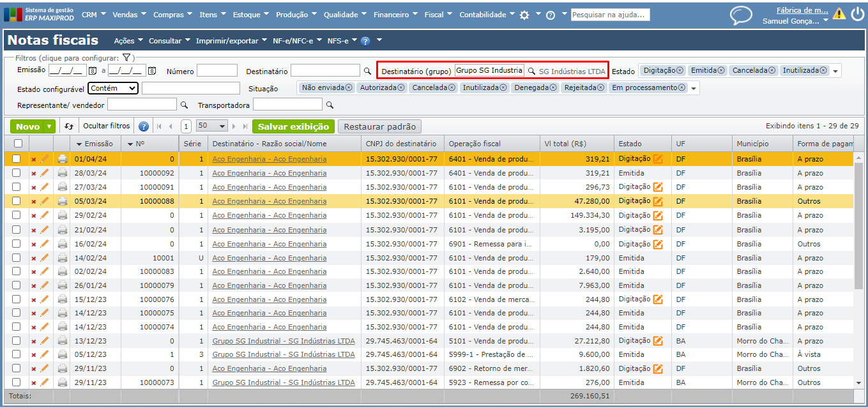868x408 pixels.
Task: Open calendar picker for start Emissão date
Action: pyautogui.click(x=93, y=71)
